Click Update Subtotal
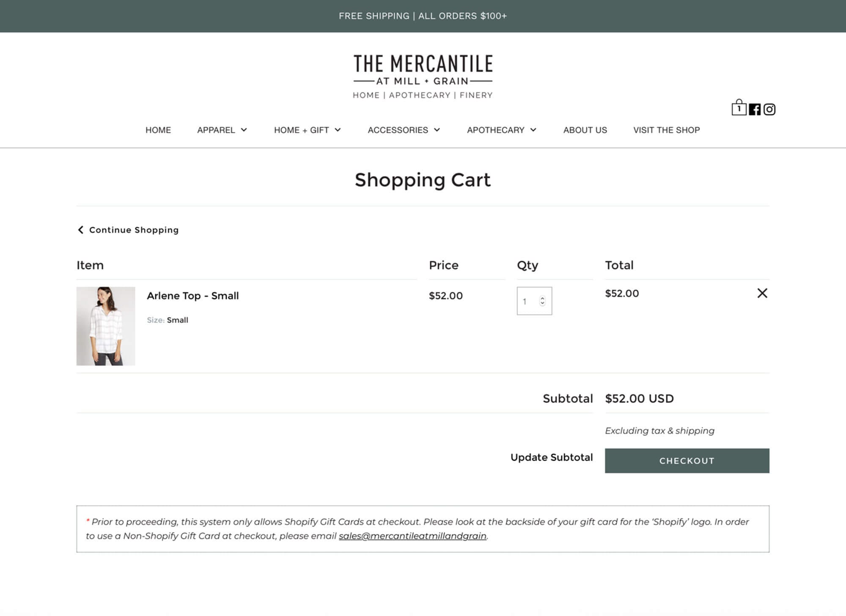The width and height of the screenshot is (846, 616). pyautogui.click(x=552, y=457)
